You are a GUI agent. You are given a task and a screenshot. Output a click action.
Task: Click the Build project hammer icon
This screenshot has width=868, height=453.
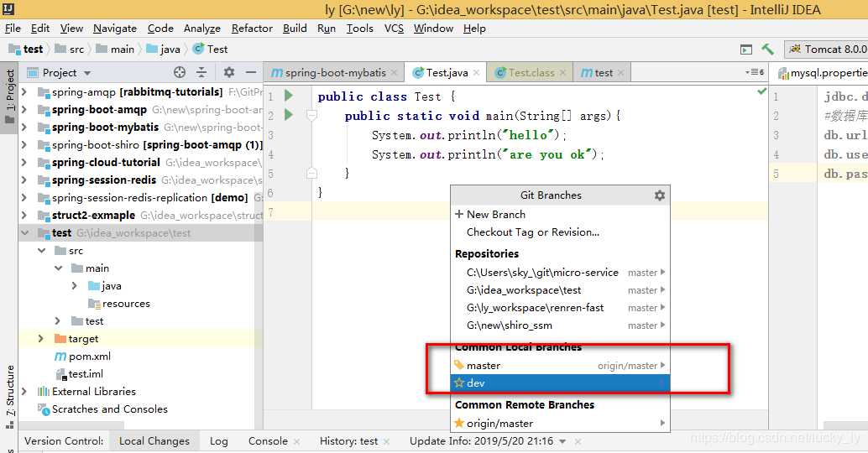(x=767, y=49)
